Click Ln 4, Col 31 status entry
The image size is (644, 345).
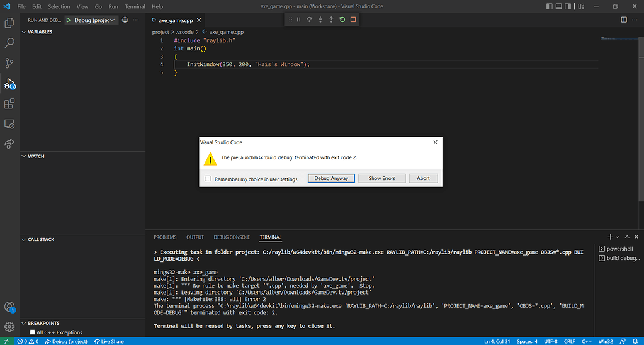pyautogui.click(x=497, y=341)
